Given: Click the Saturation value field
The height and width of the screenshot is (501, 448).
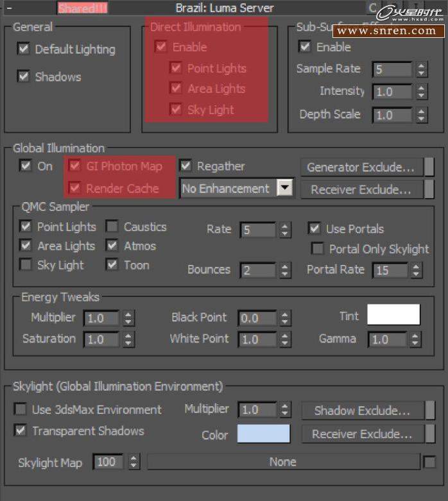Looking at the screenshot, I should [x=101, y=339].
